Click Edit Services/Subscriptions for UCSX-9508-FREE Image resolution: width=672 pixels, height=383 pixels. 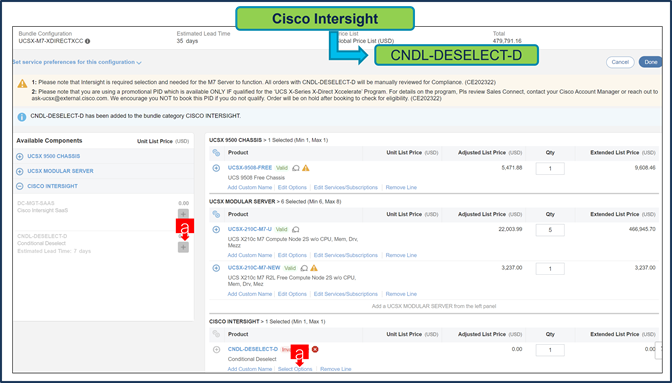[x=346, y=188]
